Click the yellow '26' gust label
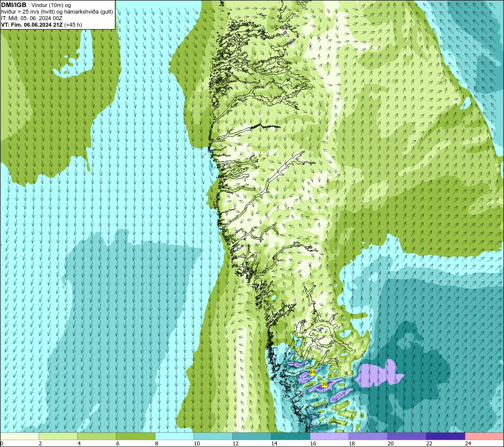 point(313,372)
